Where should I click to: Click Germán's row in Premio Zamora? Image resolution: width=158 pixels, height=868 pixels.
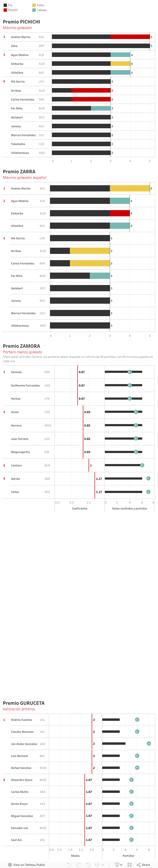pos(16,372)
